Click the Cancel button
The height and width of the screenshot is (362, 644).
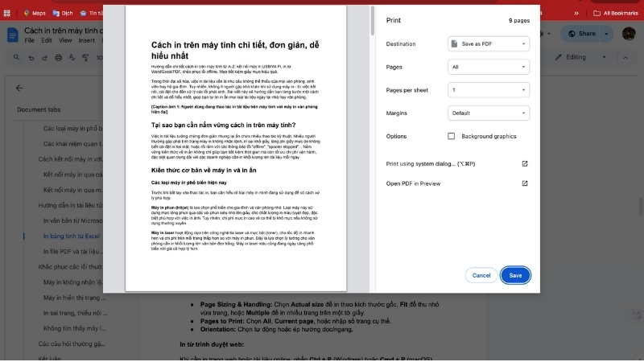pyautogui.click(x=481, y=275)
